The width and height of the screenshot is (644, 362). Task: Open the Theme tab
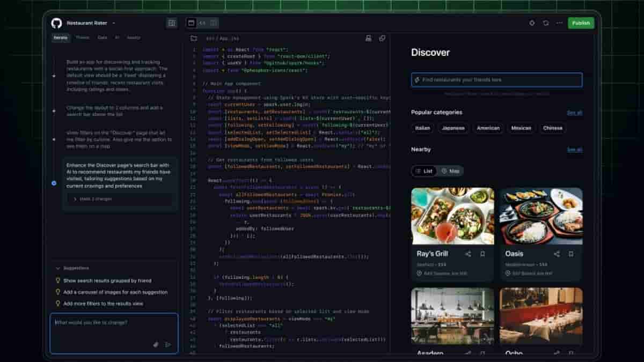click(82, 38)
